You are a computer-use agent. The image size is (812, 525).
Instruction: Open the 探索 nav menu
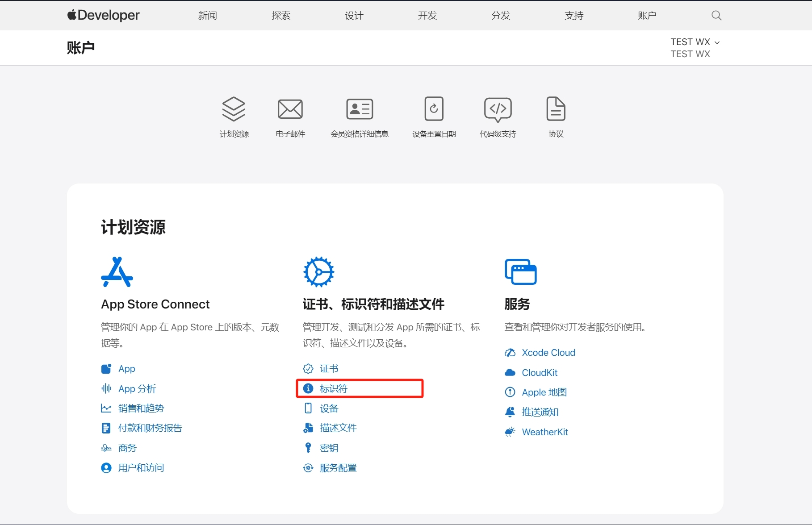click(x=281, y=16)
